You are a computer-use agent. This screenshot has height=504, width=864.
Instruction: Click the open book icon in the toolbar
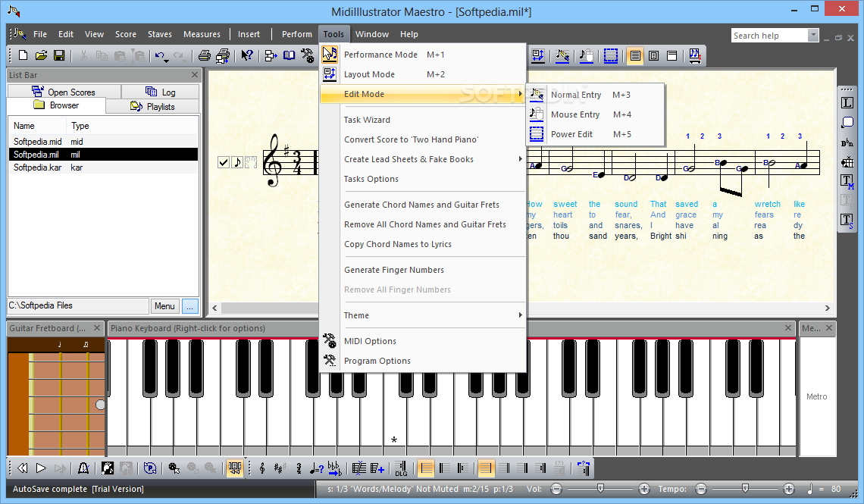tap(290, 55)
